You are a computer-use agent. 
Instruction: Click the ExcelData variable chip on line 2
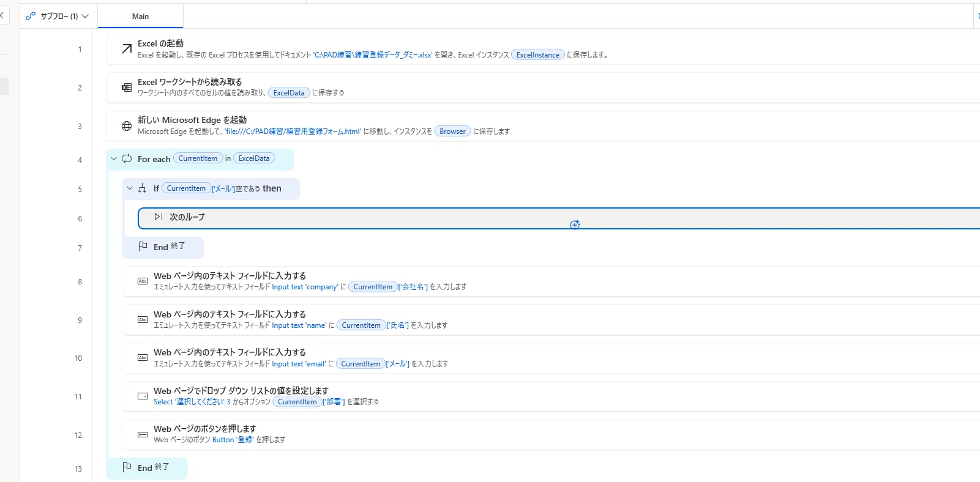click(x=289, y=93)
